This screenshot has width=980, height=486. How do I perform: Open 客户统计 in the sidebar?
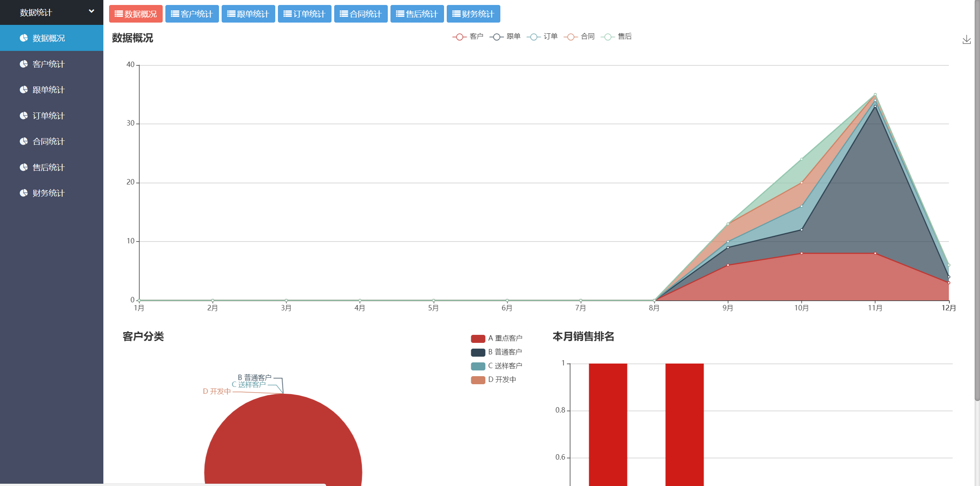(52, 64)
